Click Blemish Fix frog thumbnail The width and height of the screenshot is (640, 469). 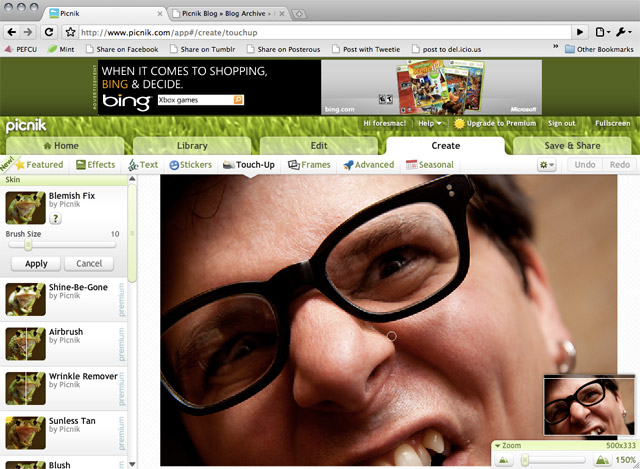coord(25,208)
